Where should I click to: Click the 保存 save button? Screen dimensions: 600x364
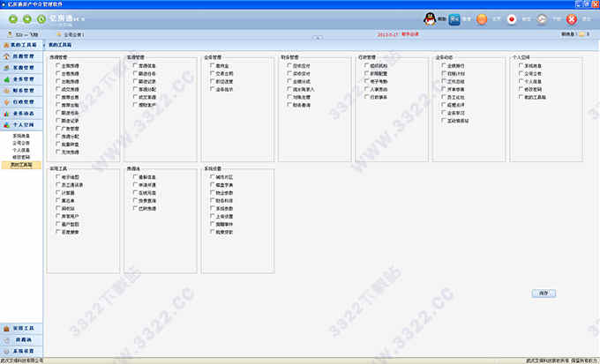pos(544,293)
